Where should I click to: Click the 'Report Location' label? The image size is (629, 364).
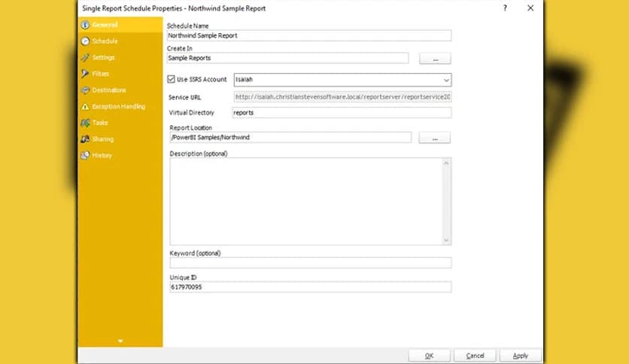coord(190,128)
